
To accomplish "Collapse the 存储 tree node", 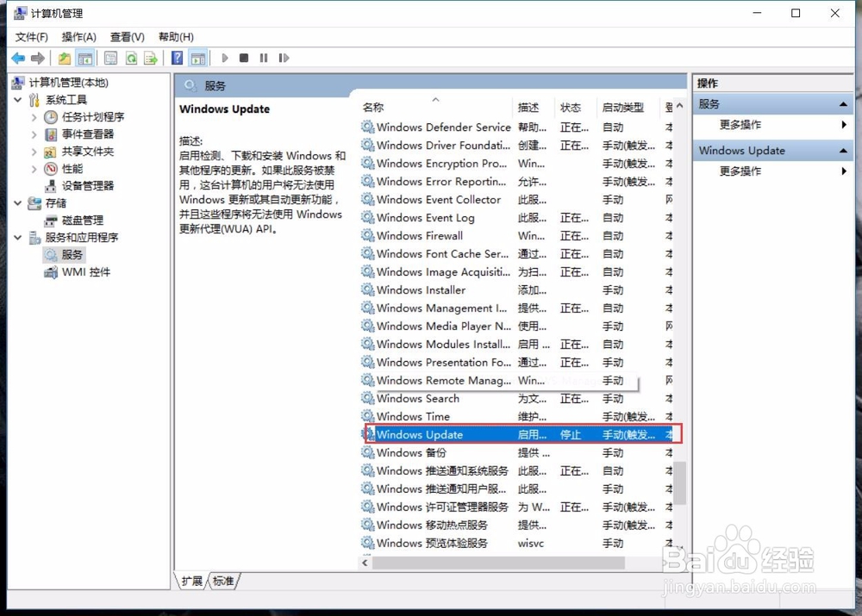I will coord(18,203).
